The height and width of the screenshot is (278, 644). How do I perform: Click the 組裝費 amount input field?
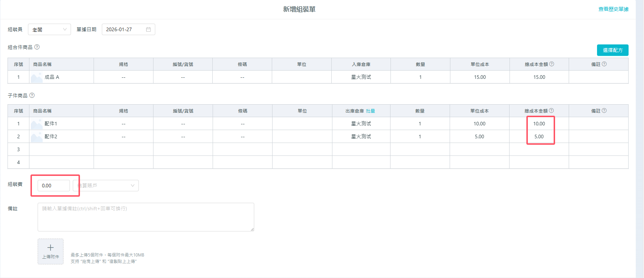53,186
